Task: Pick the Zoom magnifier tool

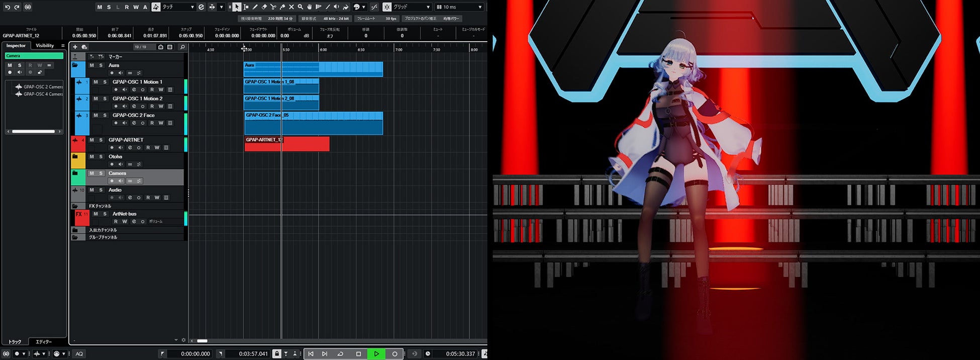Action: coord(300,7)
